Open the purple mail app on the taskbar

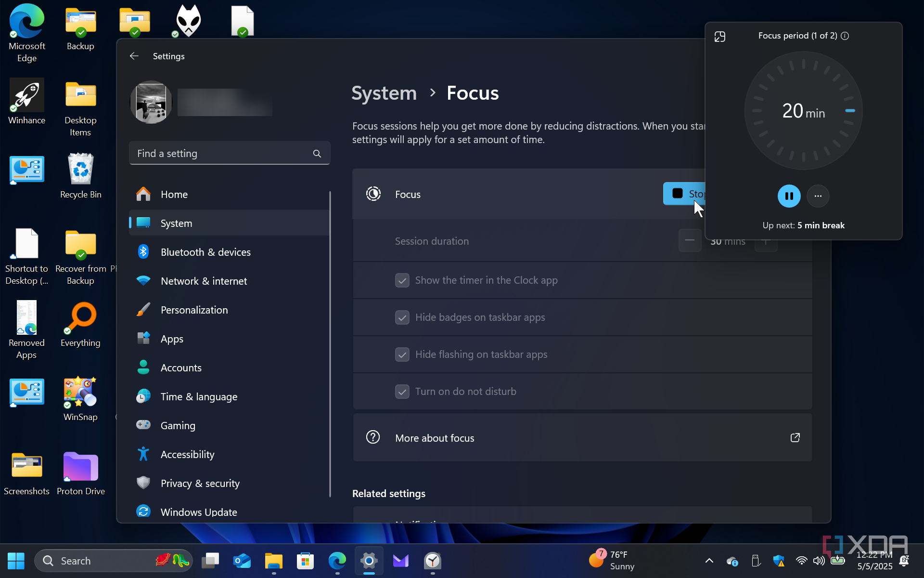[x=401, y=561]
